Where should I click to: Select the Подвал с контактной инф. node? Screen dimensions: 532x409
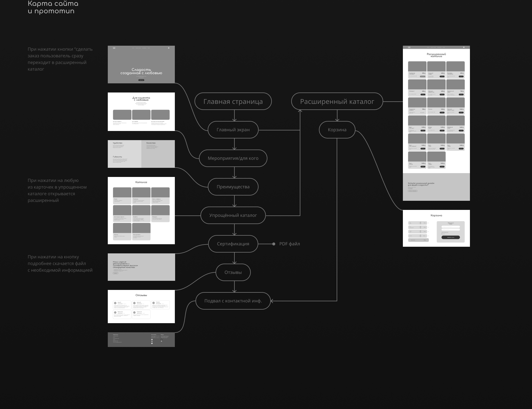pos(233,301)
